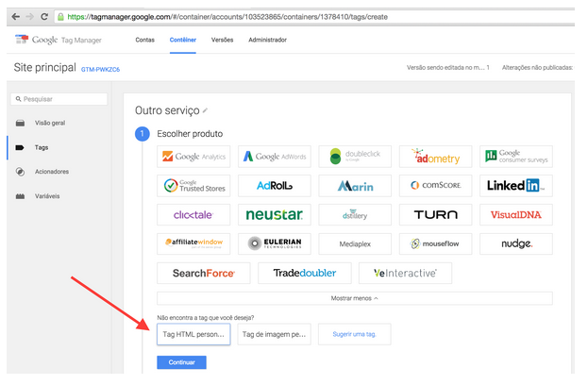Click the Outro serviço tag title

tap(167, 110)
